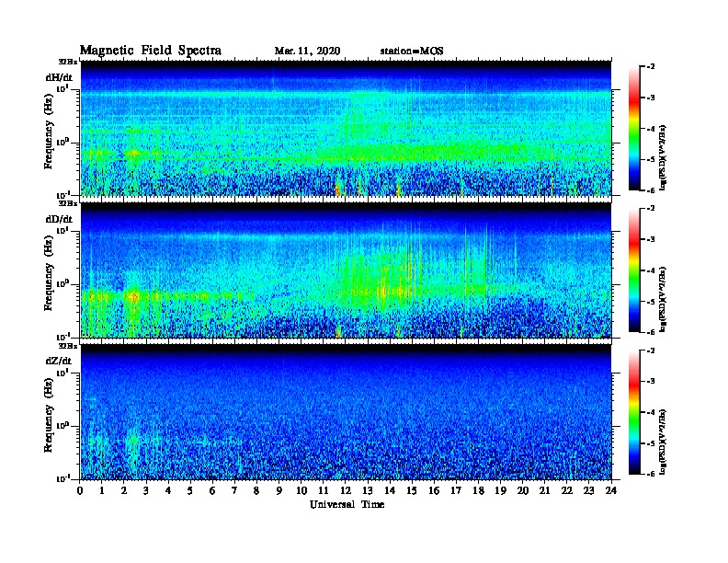Click the dZ/dt panel label

pos(59,361)
